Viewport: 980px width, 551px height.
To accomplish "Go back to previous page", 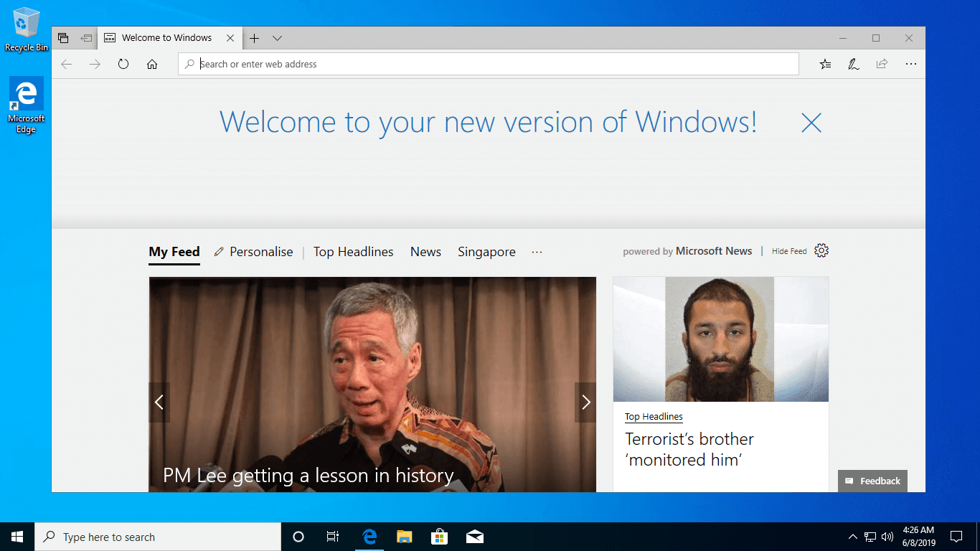I will (67, 64).
